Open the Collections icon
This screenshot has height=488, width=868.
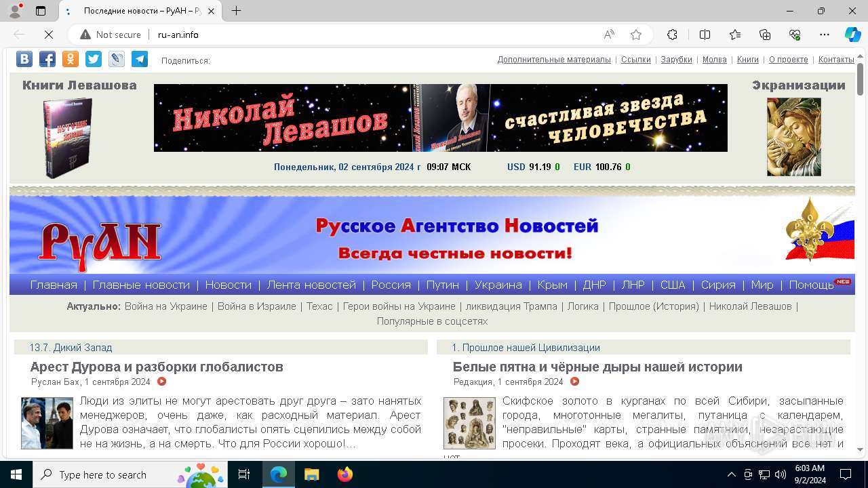(765, 35)
